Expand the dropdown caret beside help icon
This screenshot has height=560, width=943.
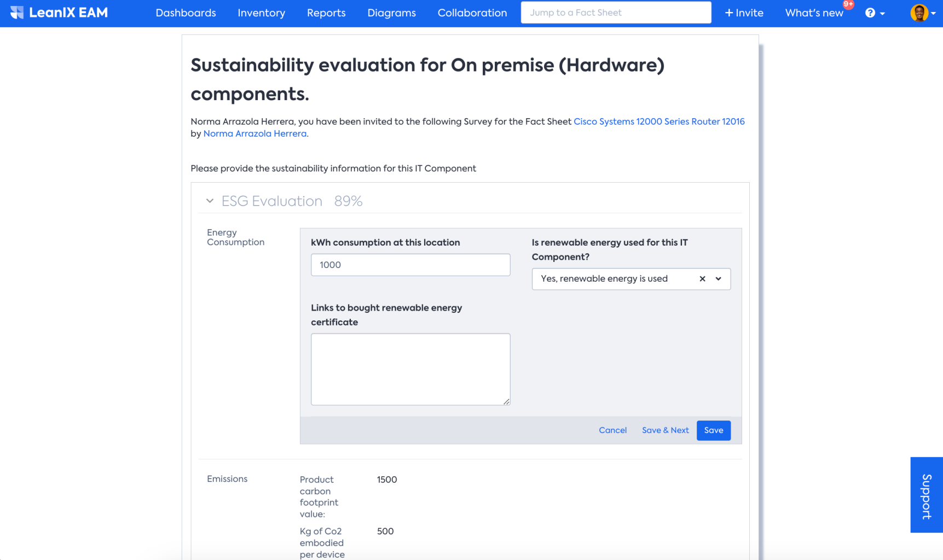coord(882,14)
